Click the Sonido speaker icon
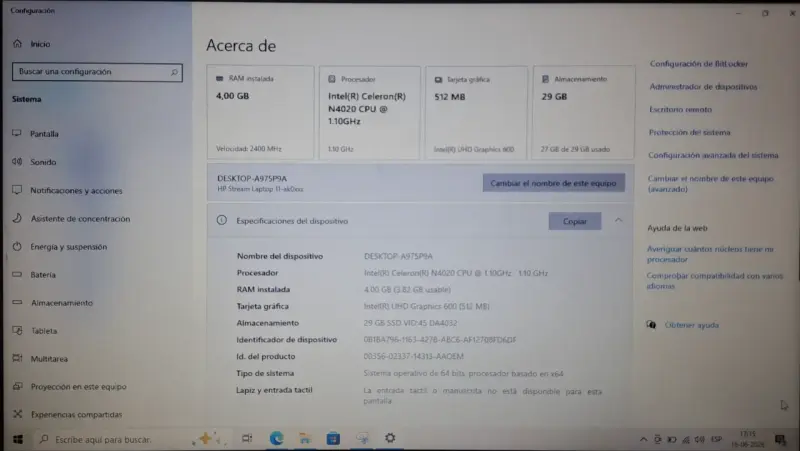 17,161
